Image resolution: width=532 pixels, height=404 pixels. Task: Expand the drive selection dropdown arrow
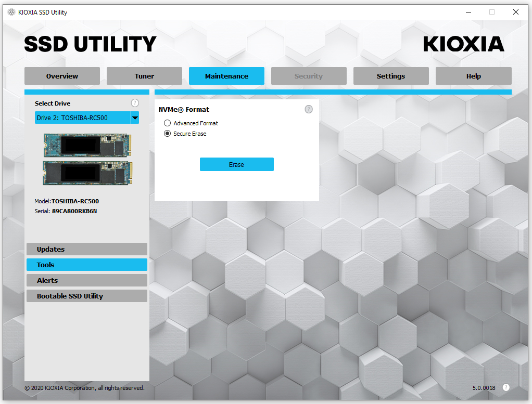tap(135, 118)
